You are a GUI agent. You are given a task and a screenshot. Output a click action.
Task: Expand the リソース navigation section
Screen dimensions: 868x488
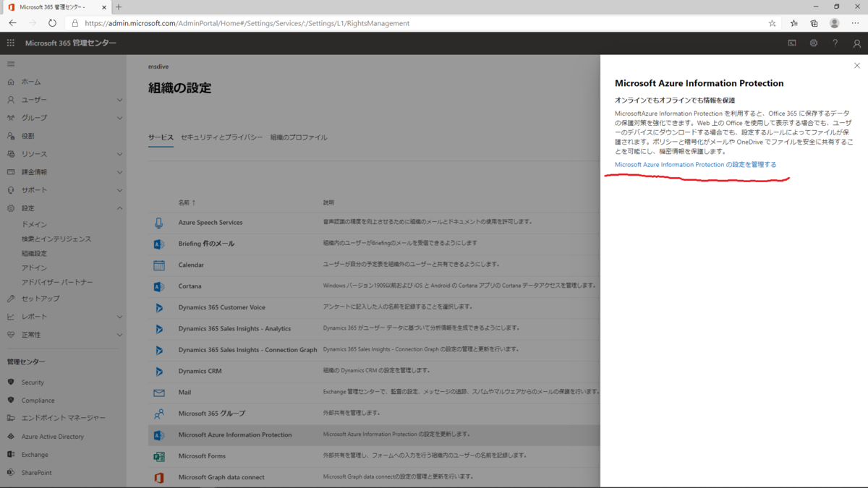click(x=119, y=154)
